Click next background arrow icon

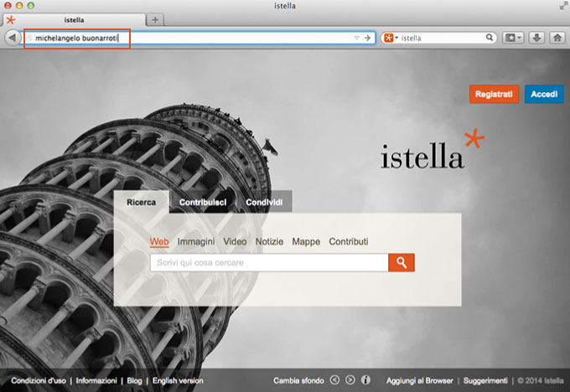coord(350,380)
